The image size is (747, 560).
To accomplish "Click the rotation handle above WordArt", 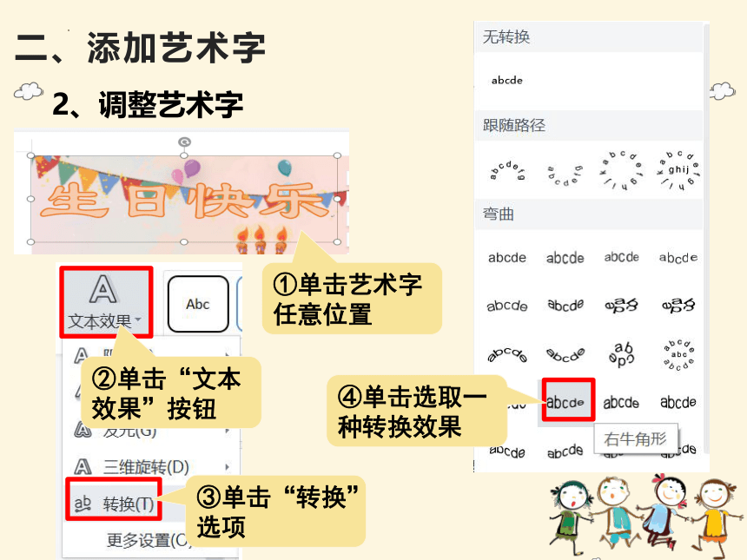I will [184, 142].
